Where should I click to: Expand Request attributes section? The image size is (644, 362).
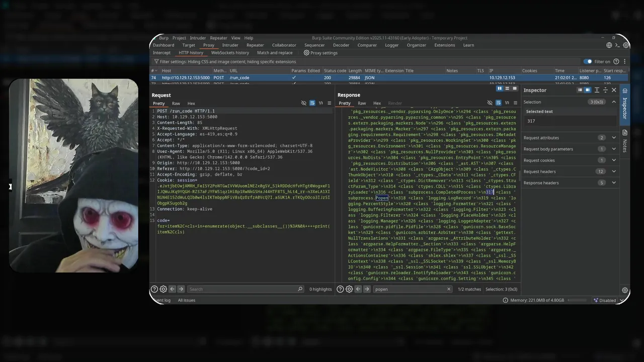614,138
